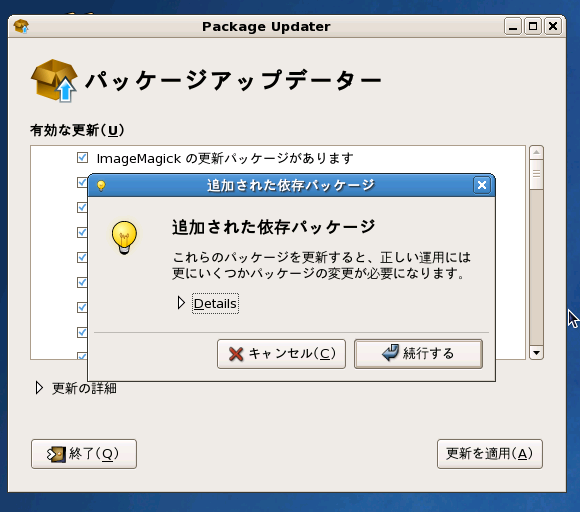Click the updates list scrollbar handle
This screenshot has height=512, width=580.
(536, 175)
